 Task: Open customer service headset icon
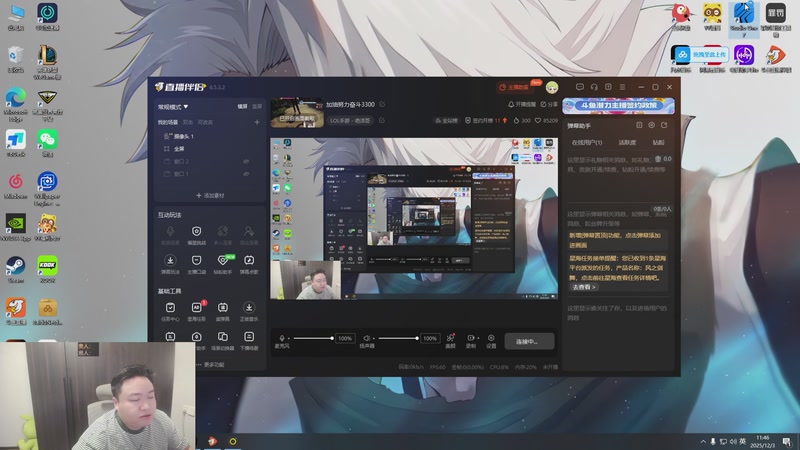point(594,87)
